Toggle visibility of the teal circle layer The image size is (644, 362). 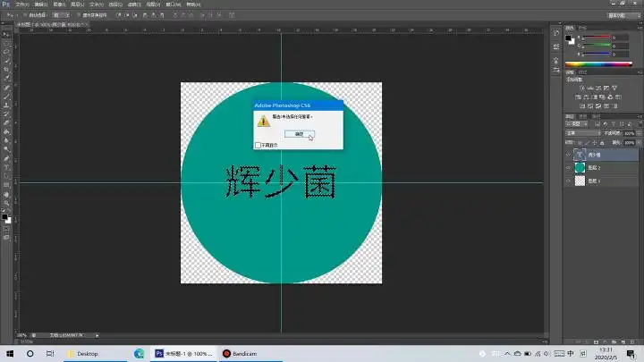(568, 167)
